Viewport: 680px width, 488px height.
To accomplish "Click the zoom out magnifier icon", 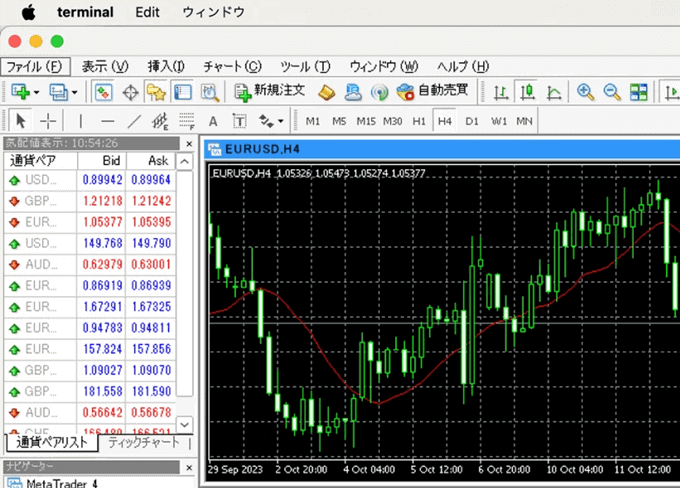I will pyautogui.click(x=611, y=92).
